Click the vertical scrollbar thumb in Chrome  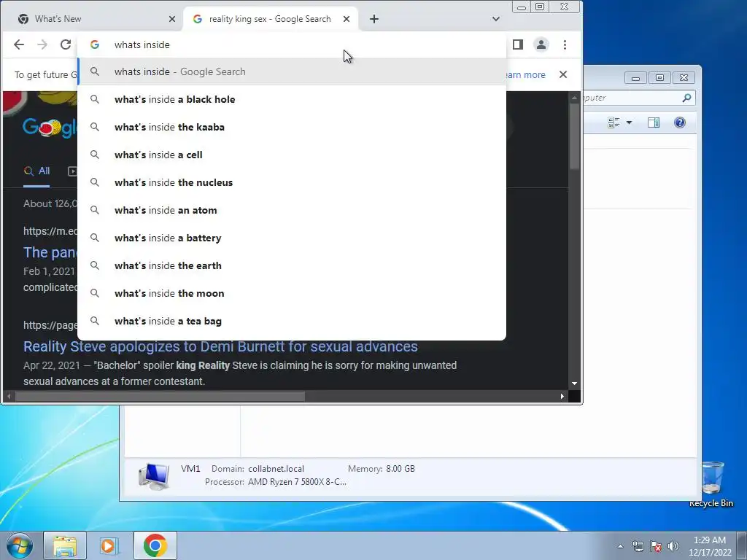pyautogui.click(x=575, y=136)
